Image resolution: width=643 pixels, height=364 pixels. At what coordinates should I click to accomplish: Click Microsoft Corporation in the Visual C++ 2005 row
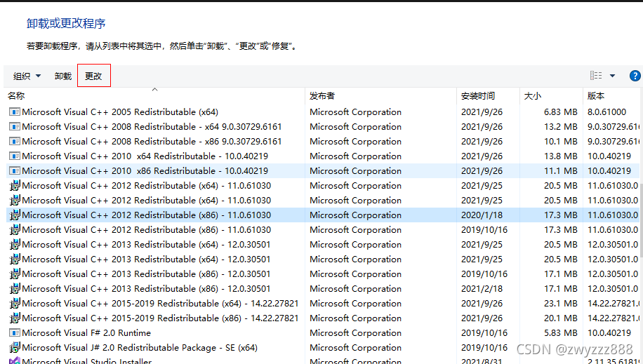355,112
